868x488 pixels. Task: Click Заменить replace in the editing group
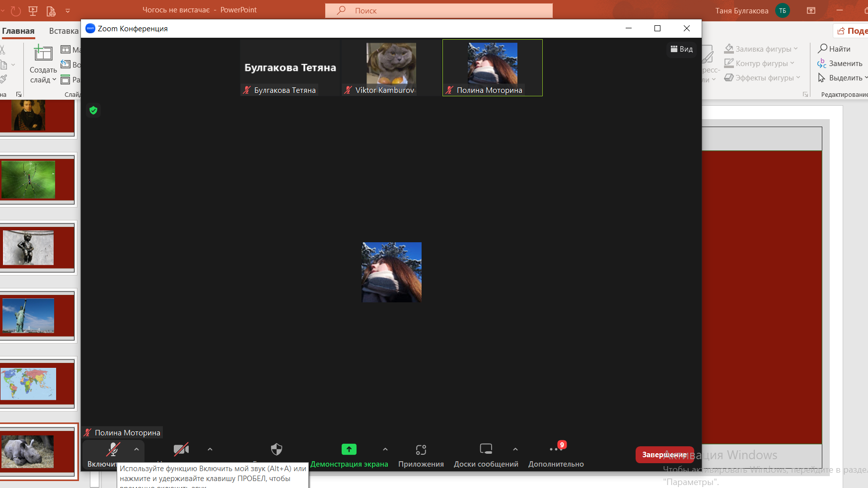pos(840,63)
